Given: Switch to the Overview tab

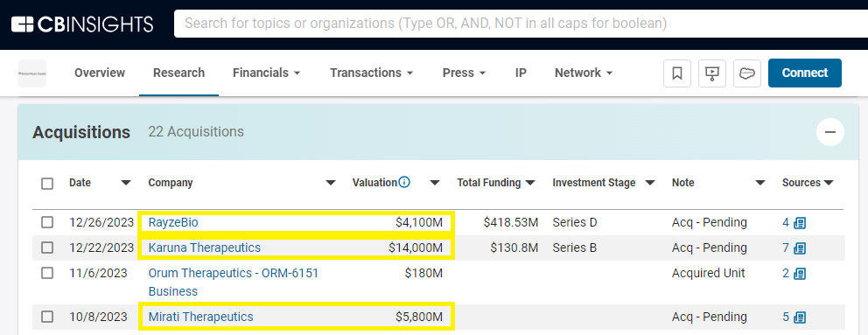Looking at the screenshot, I should pos(100,73).
